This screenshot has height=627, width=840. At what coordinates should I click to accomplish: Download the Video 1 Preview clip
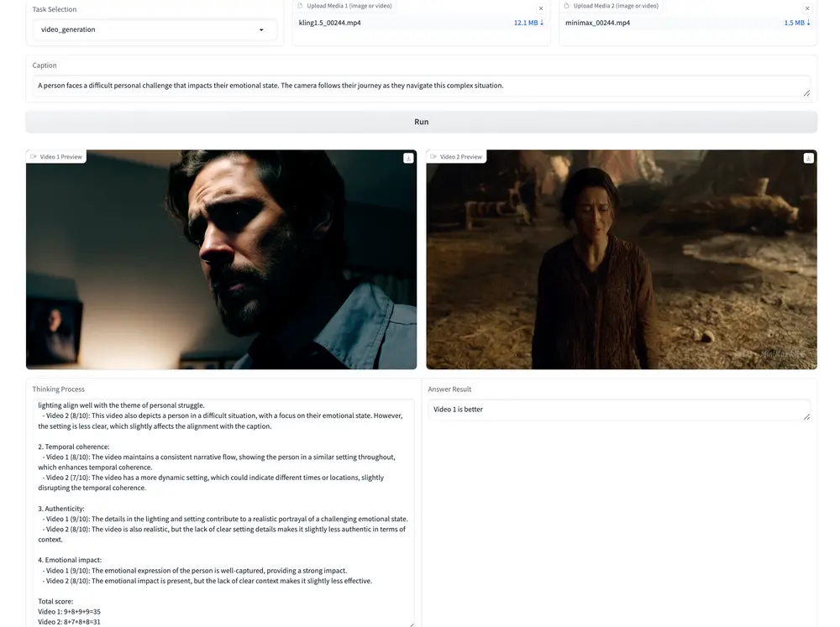(408, 158)
